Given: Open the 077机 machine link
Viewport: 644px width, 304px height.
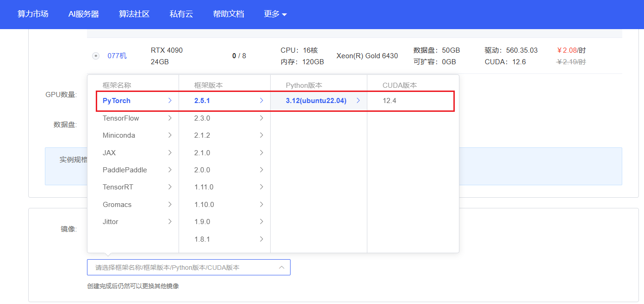Looking at the screenshot, I should [117, 56].
